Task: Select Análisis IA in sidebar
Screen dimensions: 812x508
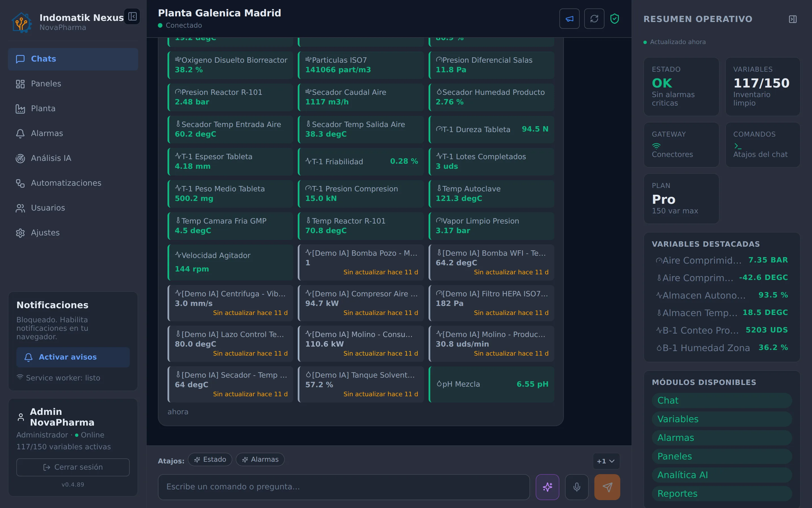Action: pyautogui.click(x=73, y=159)
